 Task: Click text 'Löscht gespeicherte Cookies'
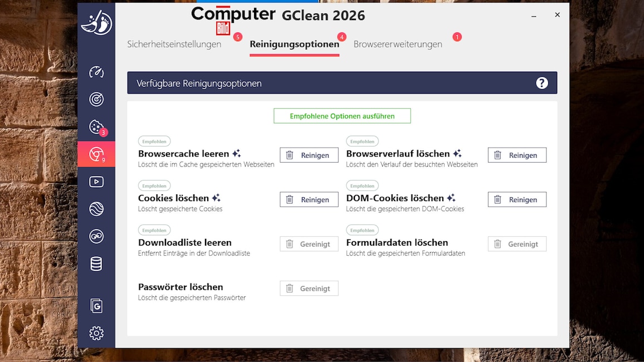(x=180, y=209)
